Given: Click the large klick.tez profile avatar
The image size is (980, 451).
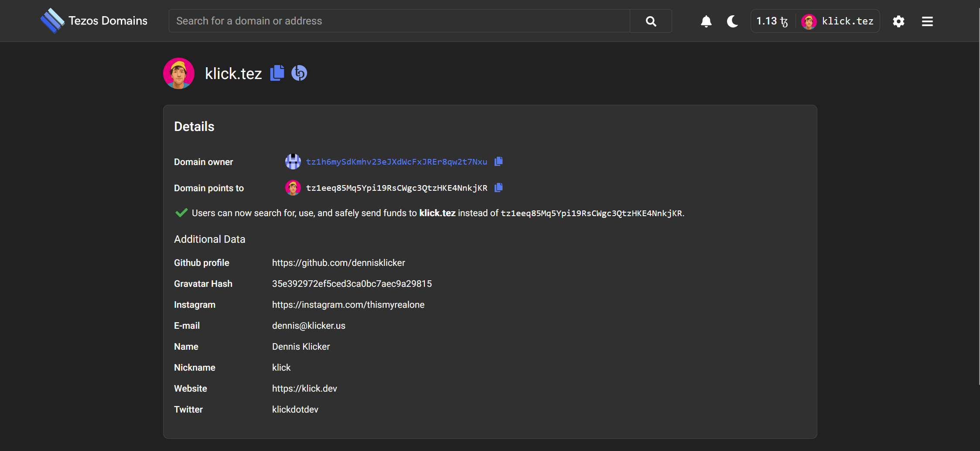Looking at the screenshot, I should click(179, 73).
